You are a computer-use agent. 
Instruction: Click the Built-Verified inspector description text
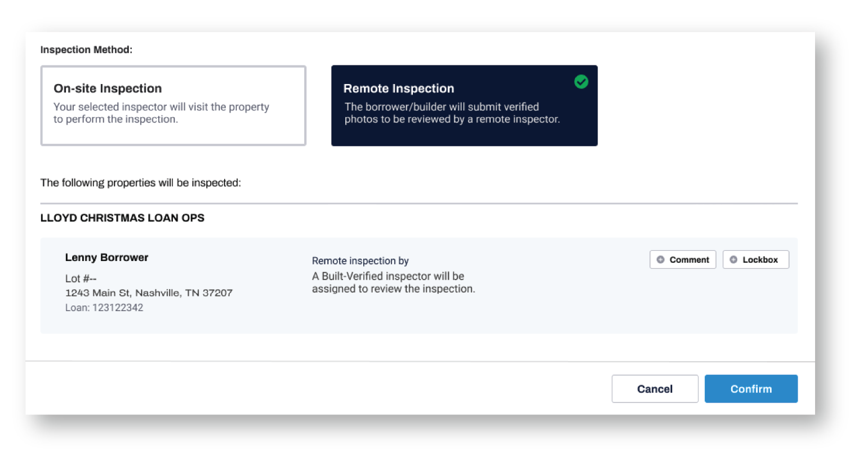pos(394,282)
